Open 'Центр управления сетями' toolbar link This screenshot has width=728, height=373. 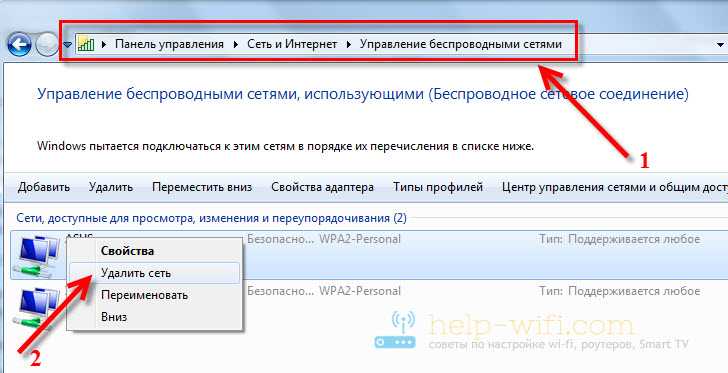615,187
